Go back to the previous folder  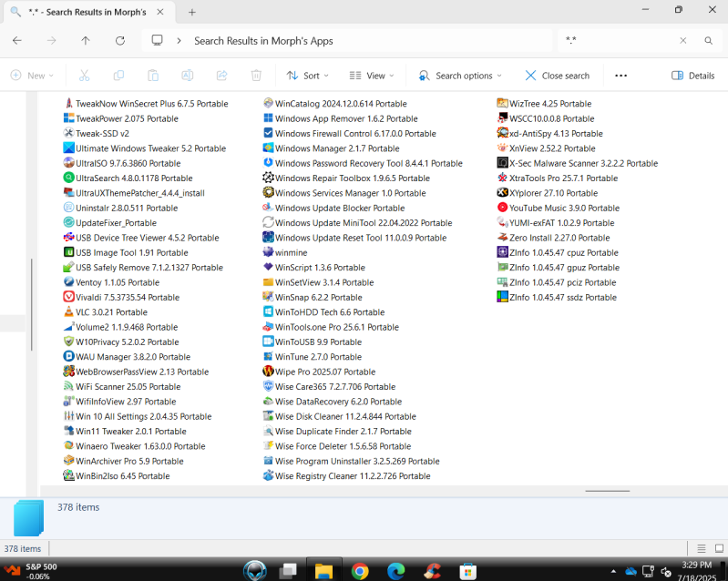click(x=17, y=41)
